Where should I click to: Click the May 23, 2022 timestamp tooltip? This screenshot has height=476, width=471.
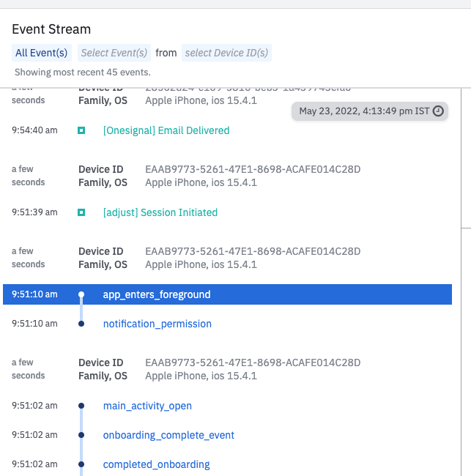(x=365, y=111)
